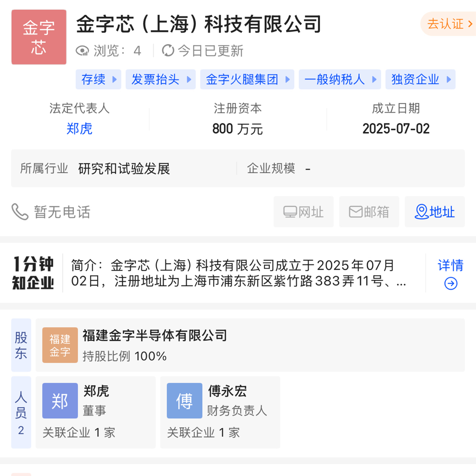Click the 网址 button

[304, 212]
